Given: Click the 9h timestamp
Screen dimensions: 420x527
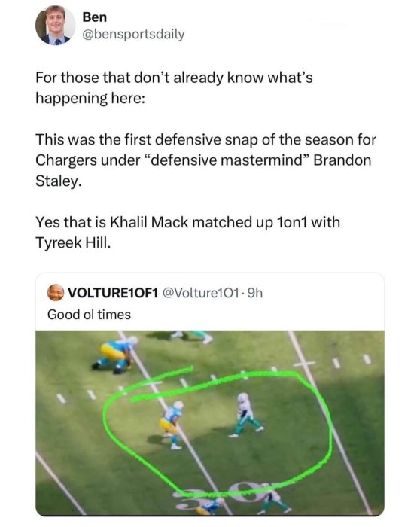Looking at the screenshot, I should click(255, 293).
